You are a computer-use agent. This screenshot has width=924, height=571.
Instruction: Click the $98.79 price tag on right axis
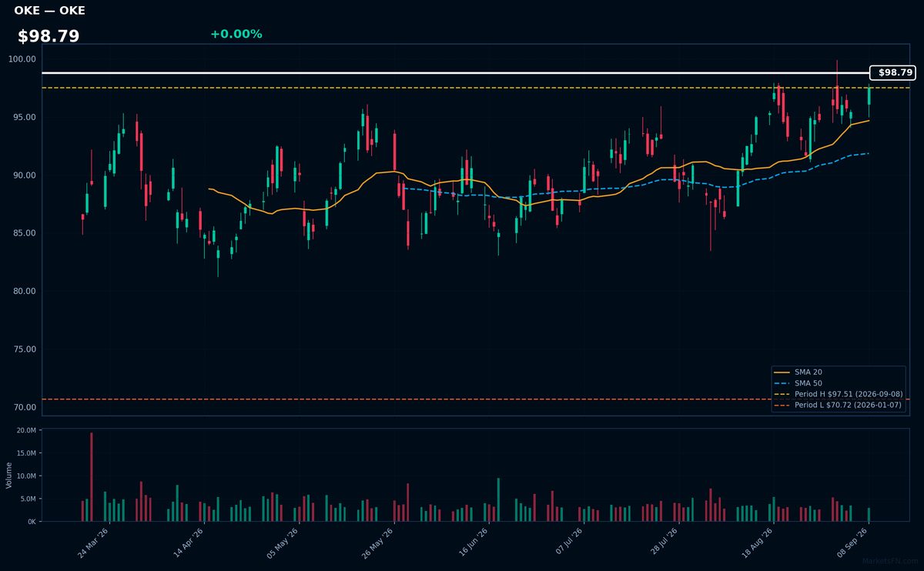pyautogui.click(x=892, y=72)
